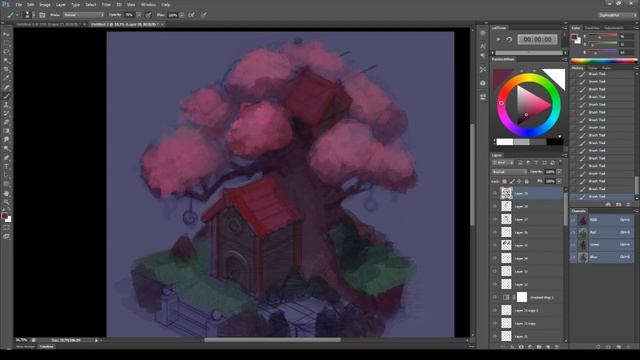Create a new snapshot in the History panel

[618, 204]
